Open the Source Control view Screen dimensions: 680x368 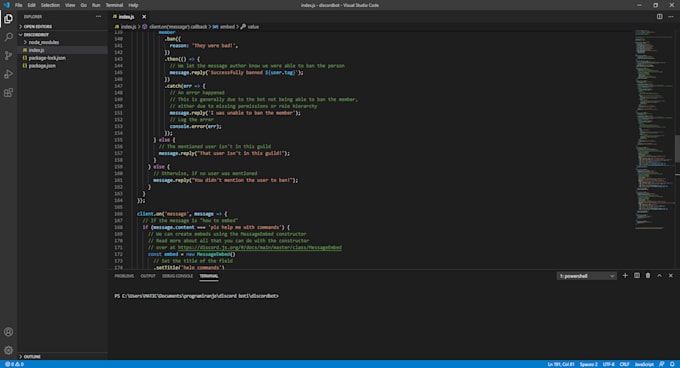tap(8, 55)
